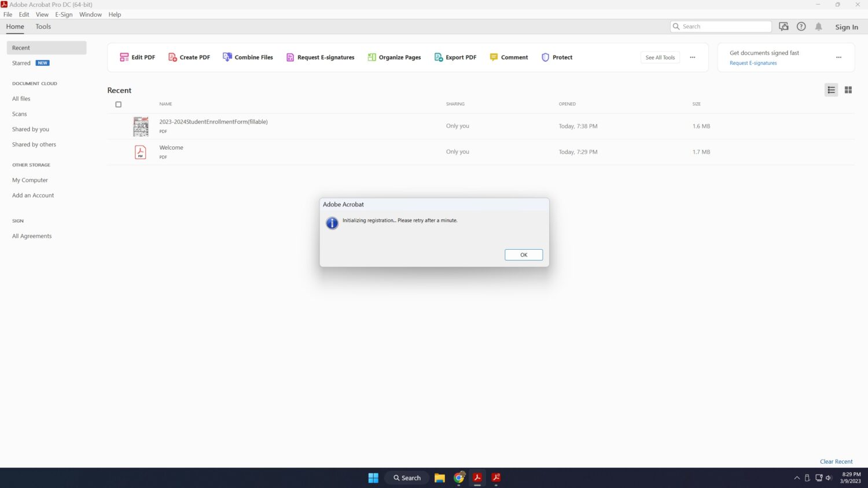Click the Clear Recent link
Image resolution: width=868 pixels, height=488 pixels.
tap(836, 461)
